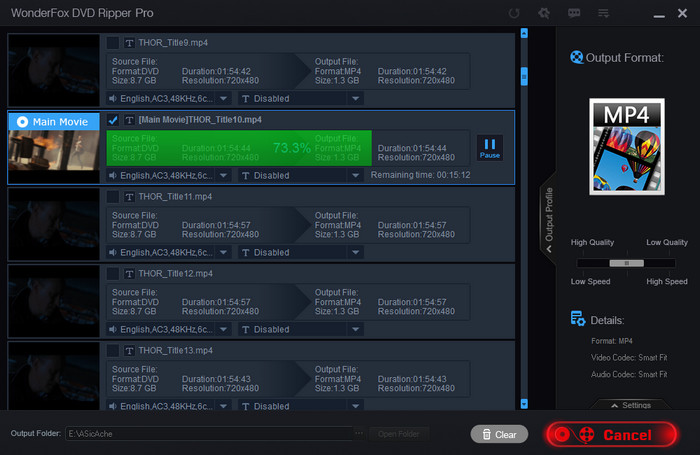This screenshot has width=700, height=455.
Task: Click the Output Format film reel icon
Action: point(577,57)
